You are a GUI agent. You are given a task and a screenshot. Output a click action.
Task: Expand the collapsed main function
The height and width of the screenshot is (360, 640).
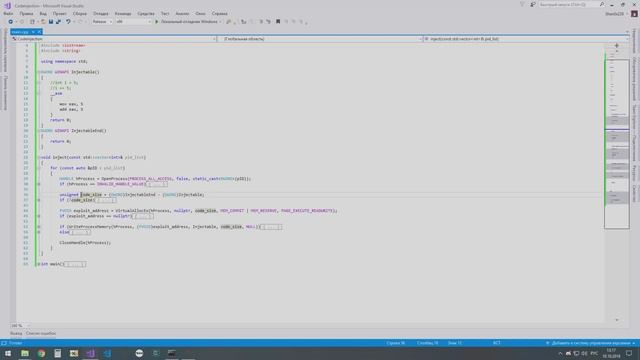click(39, 264)
